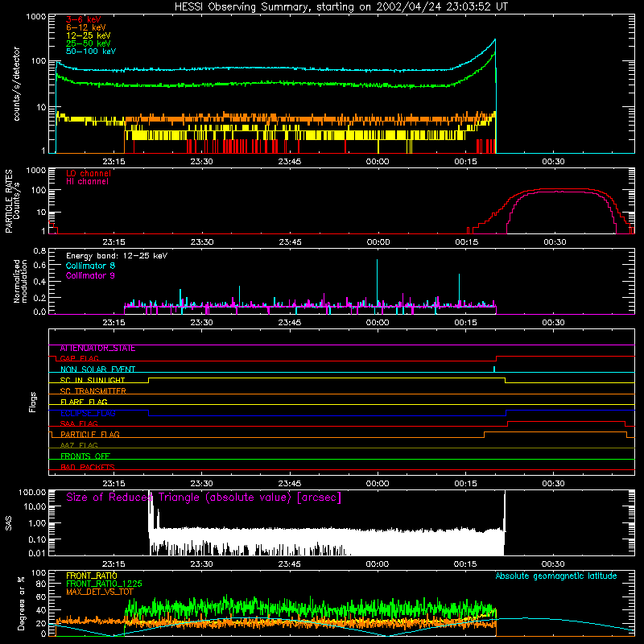This screenshot has width=644, height=644.
Task: Click the SAS axis label
Action: click(x=8, y=523)
